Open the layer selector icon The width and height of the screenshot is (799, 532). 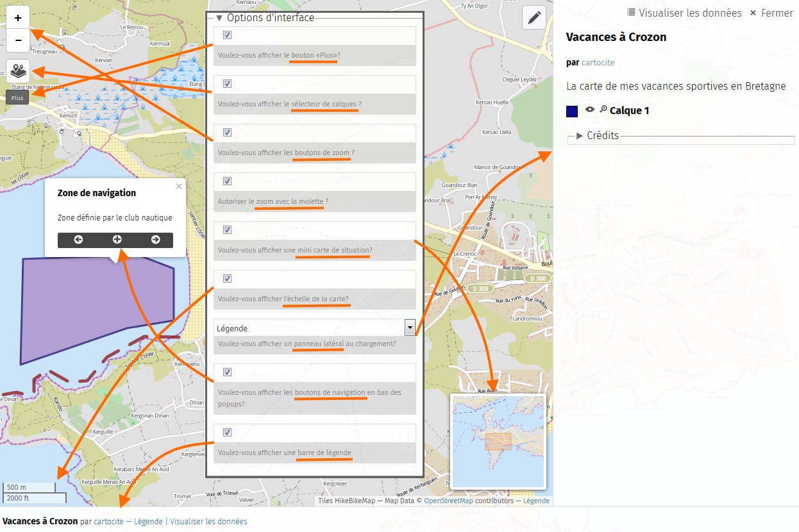(x=18, y=71)
